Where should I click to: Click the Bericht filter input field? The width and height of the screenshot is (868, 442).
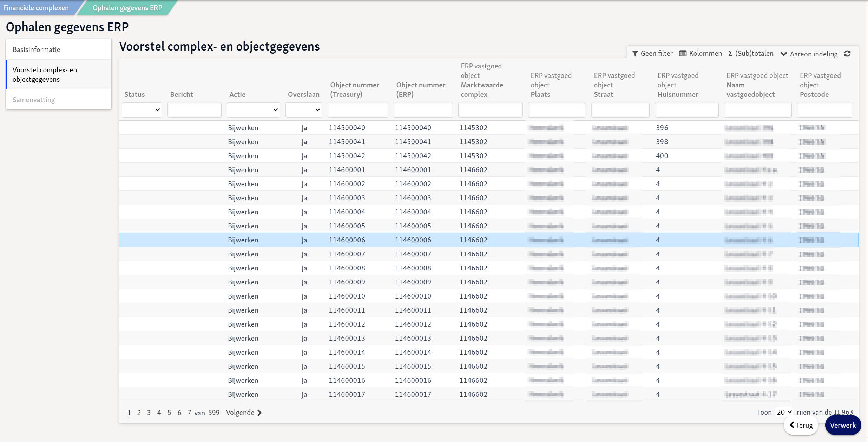tap(195, 110)
